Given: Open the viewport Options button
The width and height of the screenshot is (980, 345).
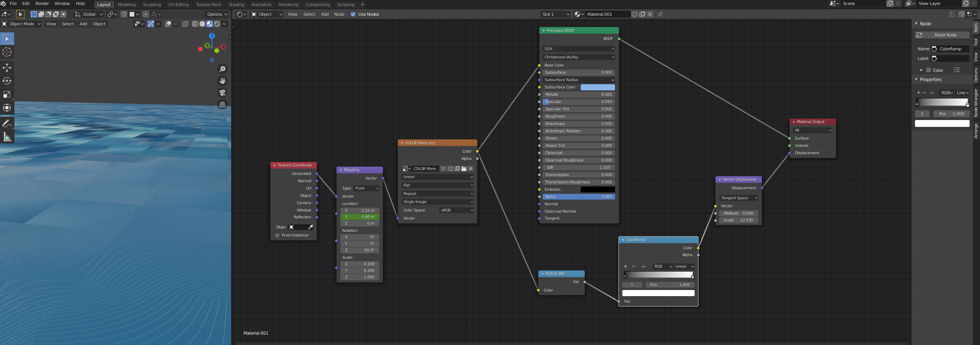Looking at the screenshot, I should click(x=217, y=14).
